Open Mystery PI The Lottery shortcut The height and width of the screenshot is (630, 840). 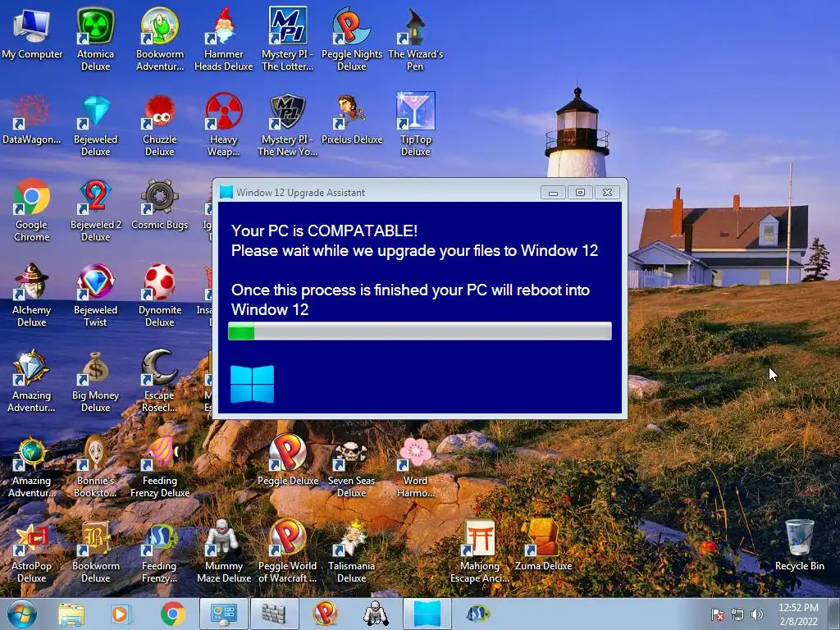288,39
